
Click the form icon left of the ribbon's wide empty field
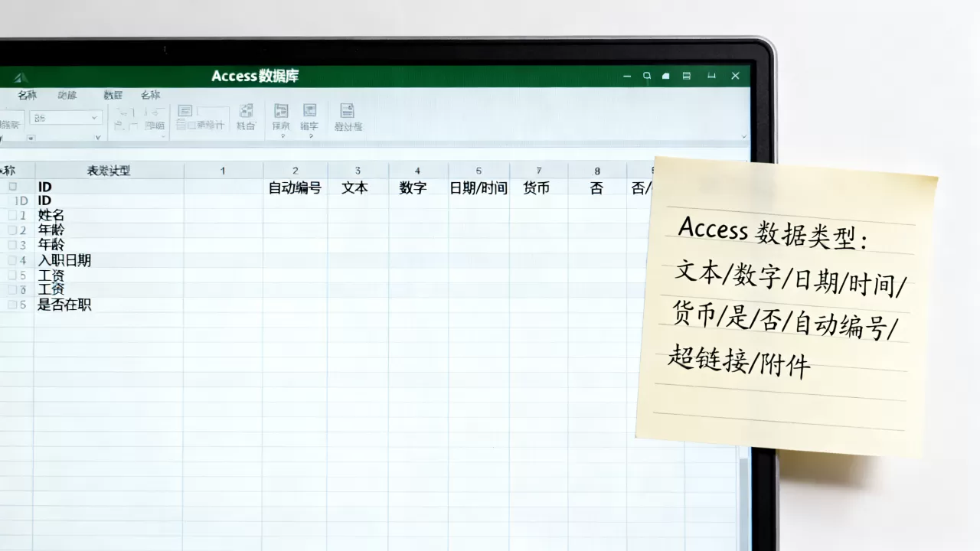(185, 111)
